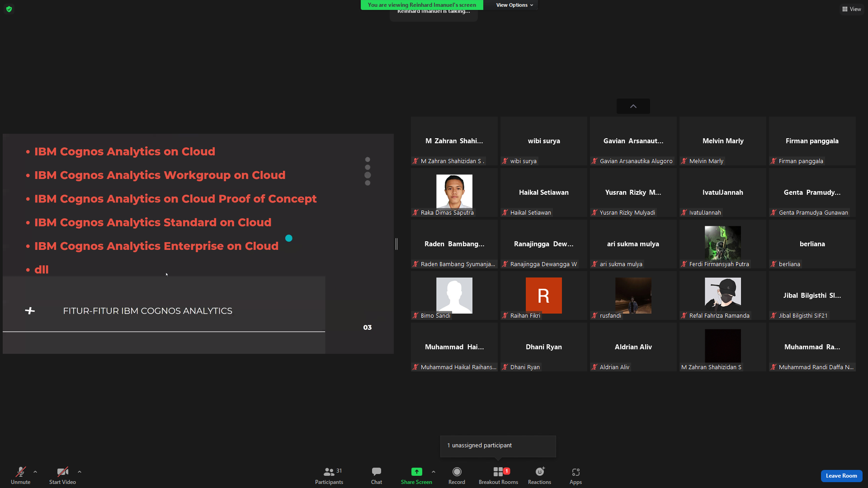Viewport: 868px width, 488px height.
Task: Select Ranajingga Dewangga W's tile
Action: pos(544,244)
